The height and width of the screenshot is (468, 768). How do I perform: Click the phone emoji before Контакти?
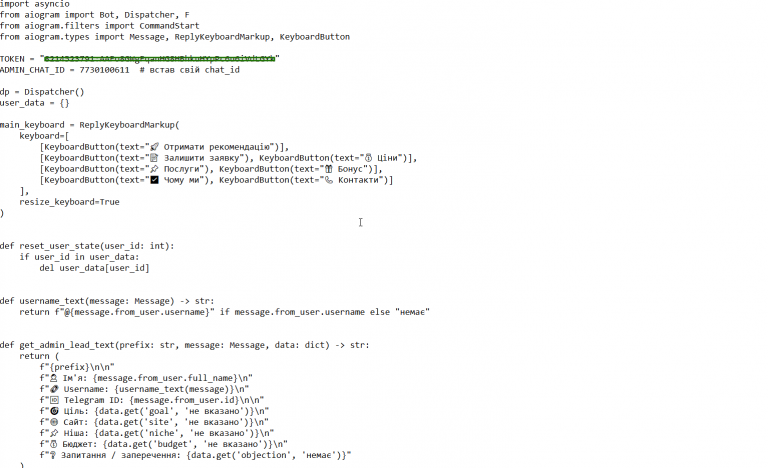click(x=329, y=180)
